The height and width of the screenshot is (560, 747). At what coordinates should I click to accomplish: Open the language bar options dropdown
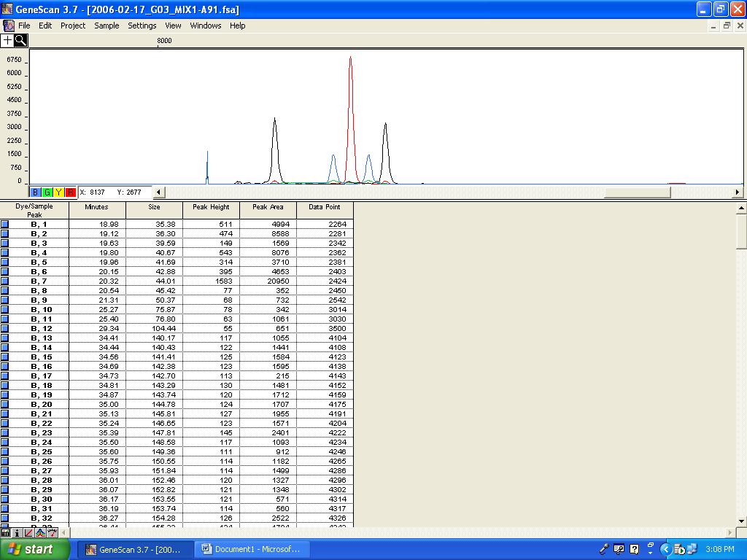point(650,553)
